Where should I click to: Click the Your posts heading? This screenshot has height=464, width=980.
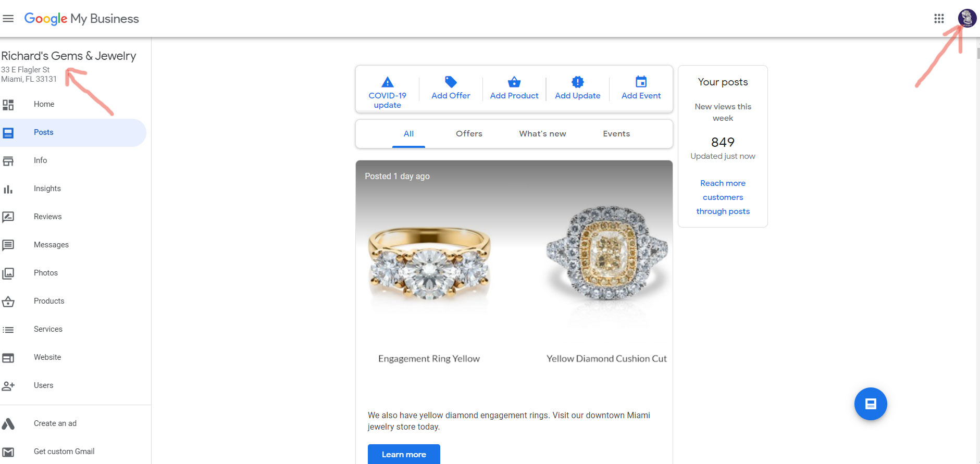[x=723, y=82]
